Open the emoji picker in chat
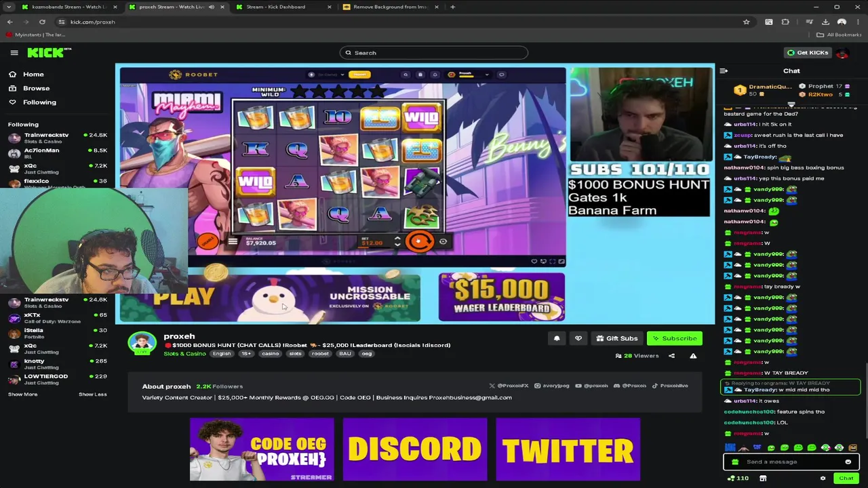868x488 pixels. click(x=848, y=462)
